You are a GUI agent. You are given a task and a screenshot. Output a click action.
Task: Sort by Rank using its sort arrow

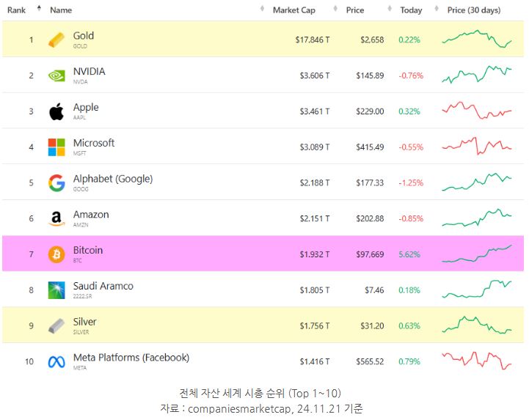[x=39, y=8]
